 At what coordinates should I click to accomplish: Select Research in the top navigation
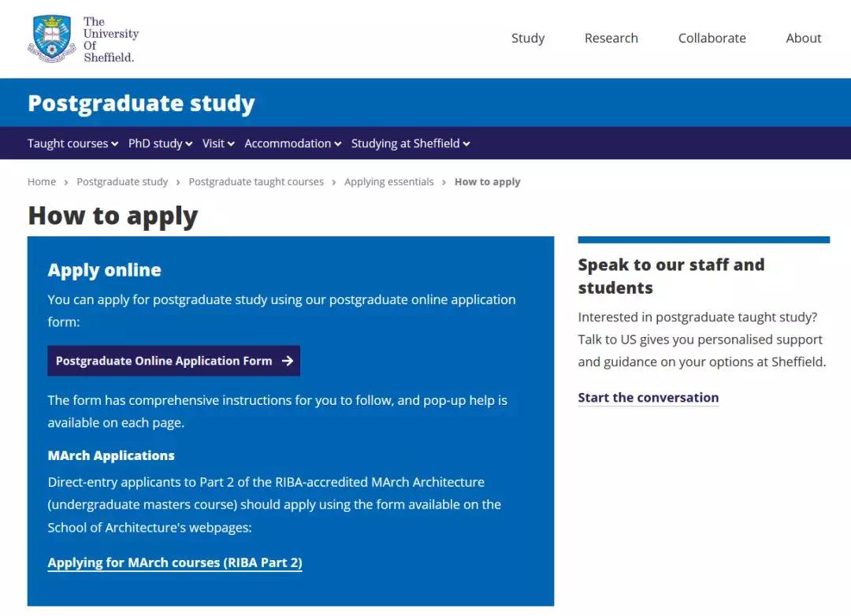611,38
